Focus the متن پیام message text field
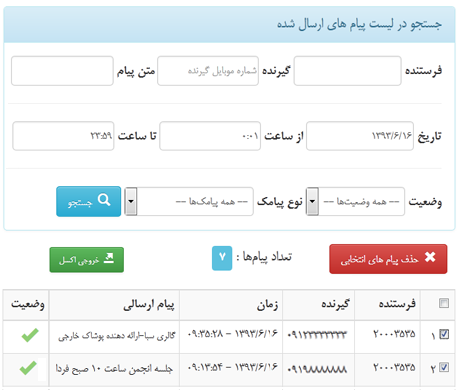459x391 pixels. 62,71
